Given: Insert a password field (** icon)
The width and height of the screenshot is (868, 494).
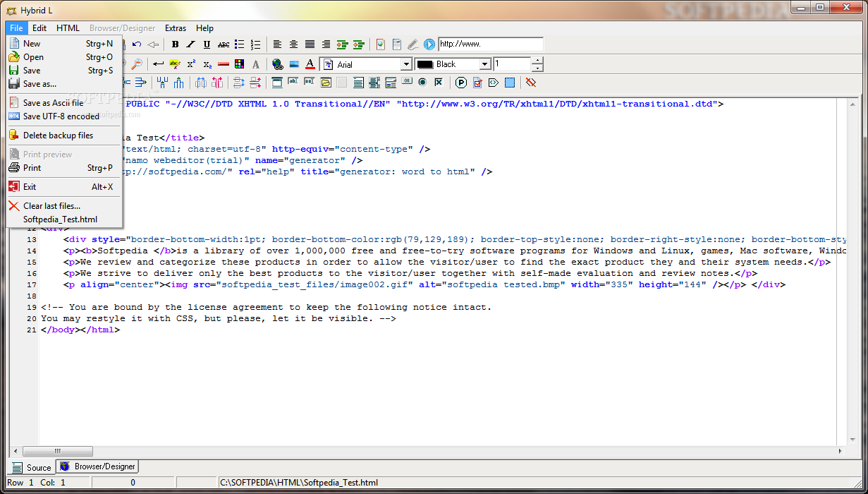Looking at the screenshot, I should (310, 83).
